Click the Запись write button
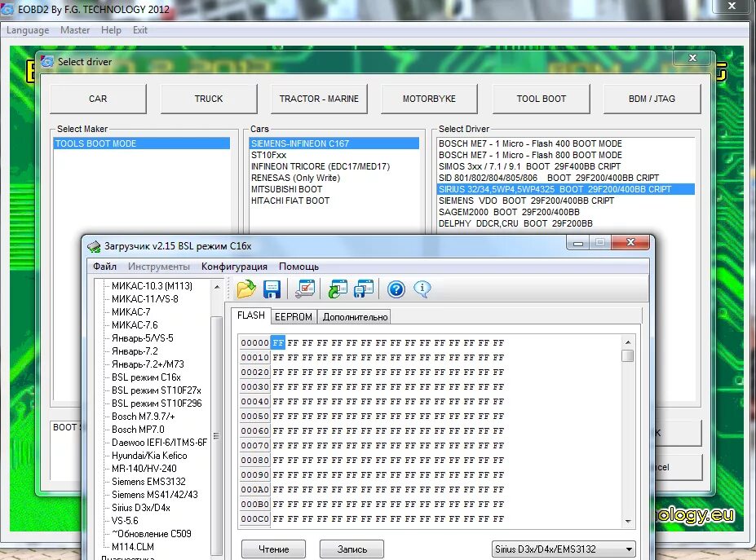The image size is (756, 560). click(x=352, y=549)
